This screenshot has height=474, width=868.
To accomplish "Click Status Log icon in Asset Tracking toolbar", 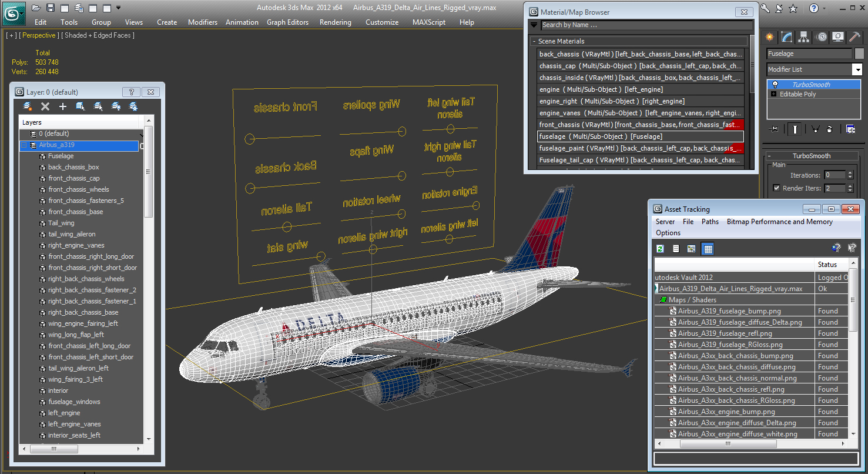I will 676,249.
